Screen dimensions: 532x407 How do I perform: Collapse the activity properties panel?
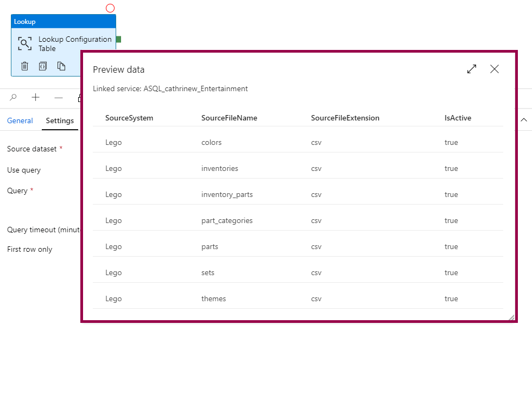click(x=524, y=120)
